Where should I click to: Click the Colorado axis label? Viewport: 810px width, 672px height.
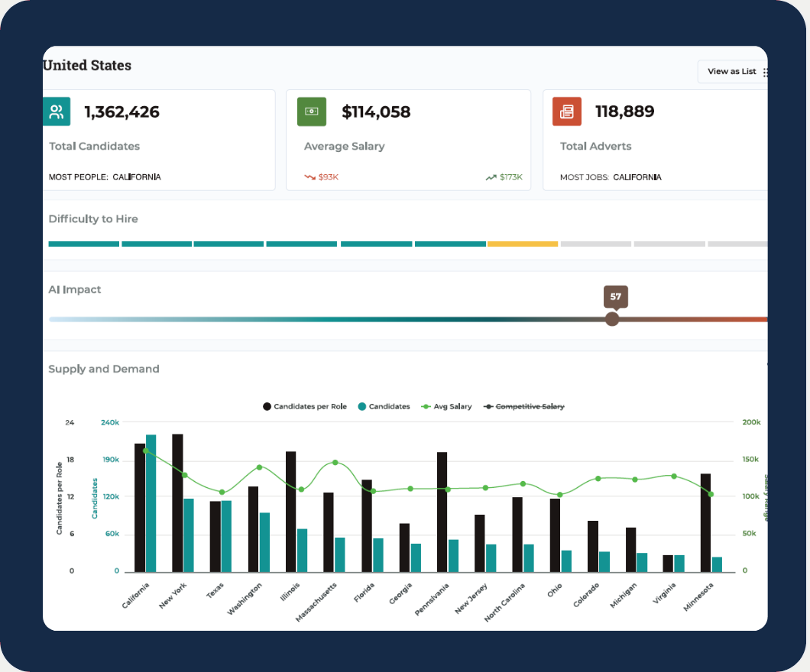[586, 595]
